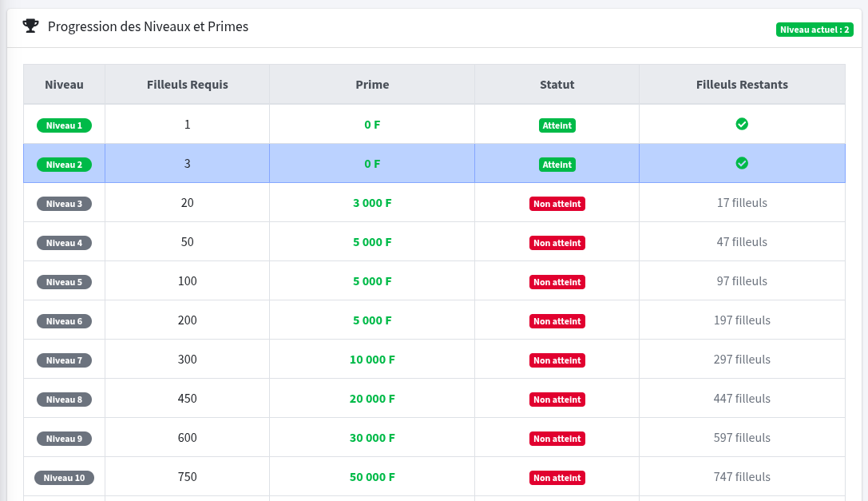Select the Niveau 1 green badge
The width and height of the screenshot is (868, 501).
click(64, 125)
